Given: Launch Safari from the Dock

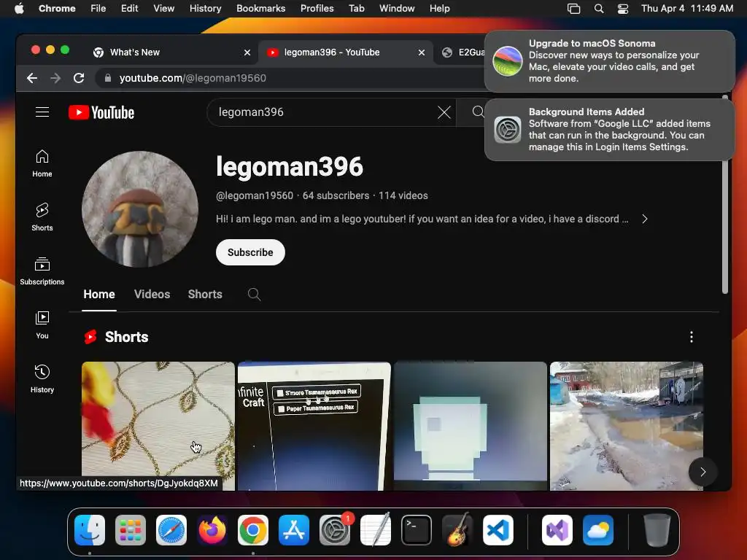Looking at the screenshot, I should coord(171,530).
